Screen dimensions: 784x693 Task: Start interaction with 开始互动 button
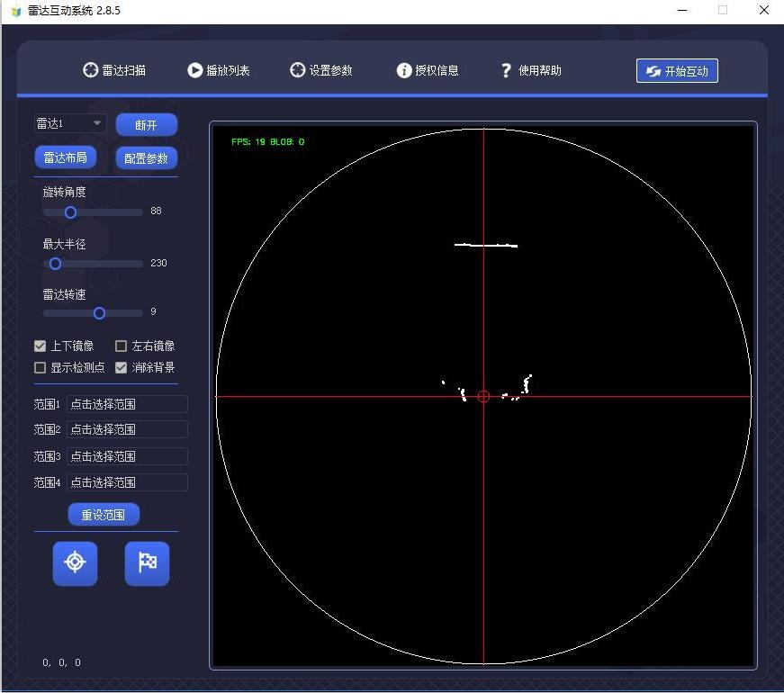(677, 71)
